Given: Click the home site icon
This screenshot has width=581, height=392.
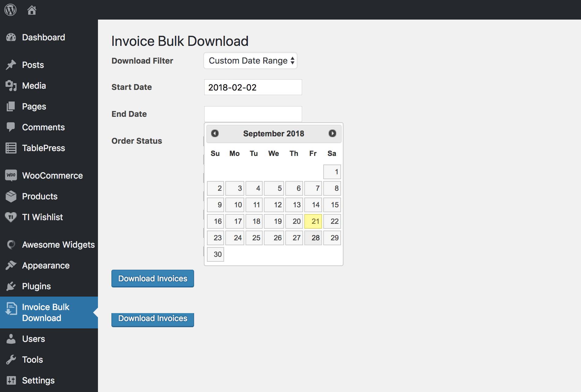Looking at the screenshot, I should click(32, 10).
